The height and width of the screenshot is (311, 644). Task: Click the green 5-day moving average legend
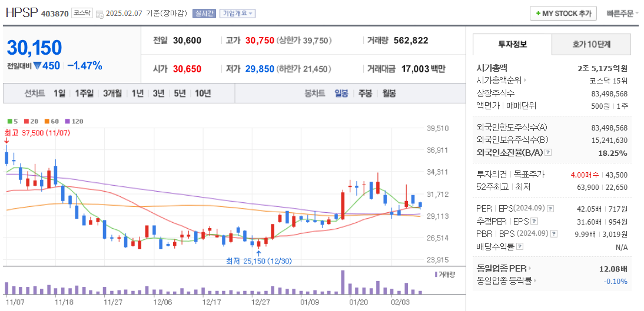13,122
